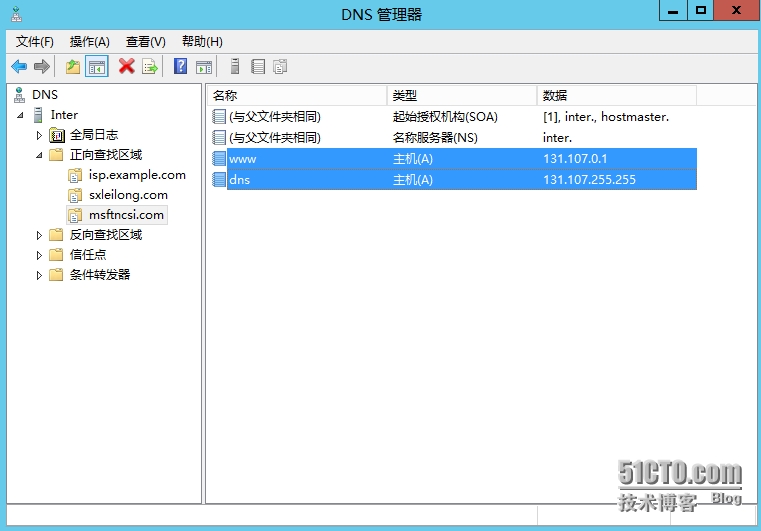Collapse the 正向查找区域 node

click(x=39, y=155)
